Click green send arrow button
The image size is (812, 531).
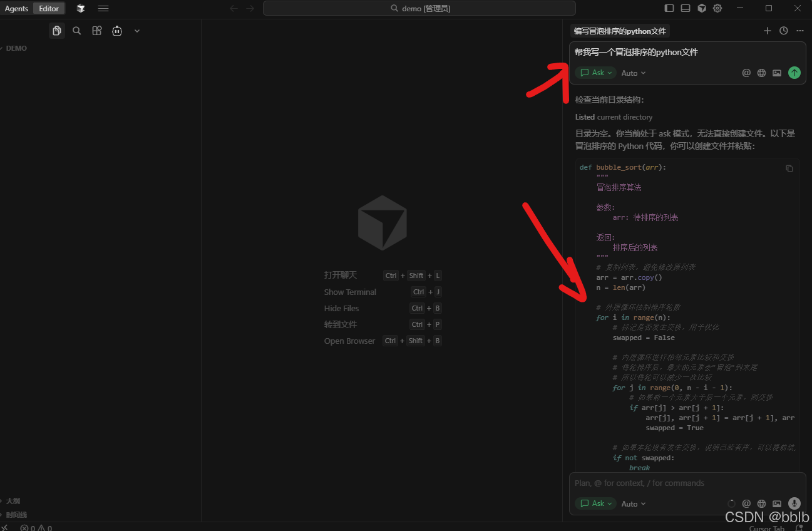(x=794, y=73)
